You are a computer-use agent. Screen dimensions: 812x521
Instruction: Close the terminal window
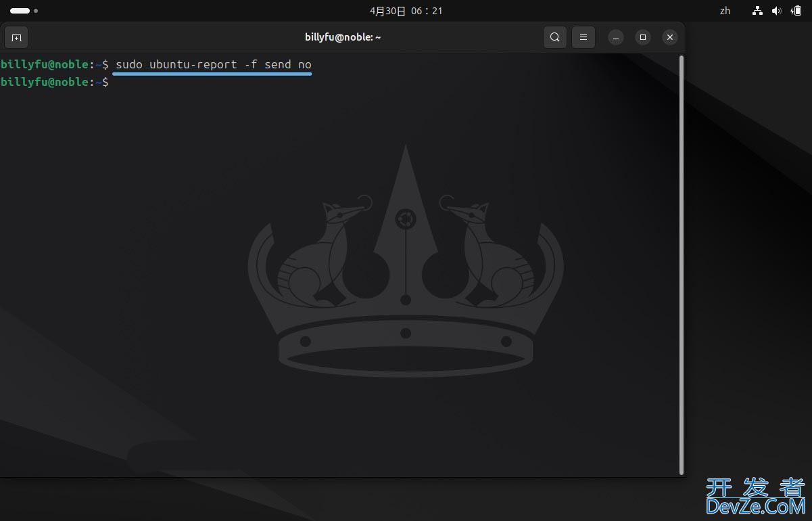point(670,37)
